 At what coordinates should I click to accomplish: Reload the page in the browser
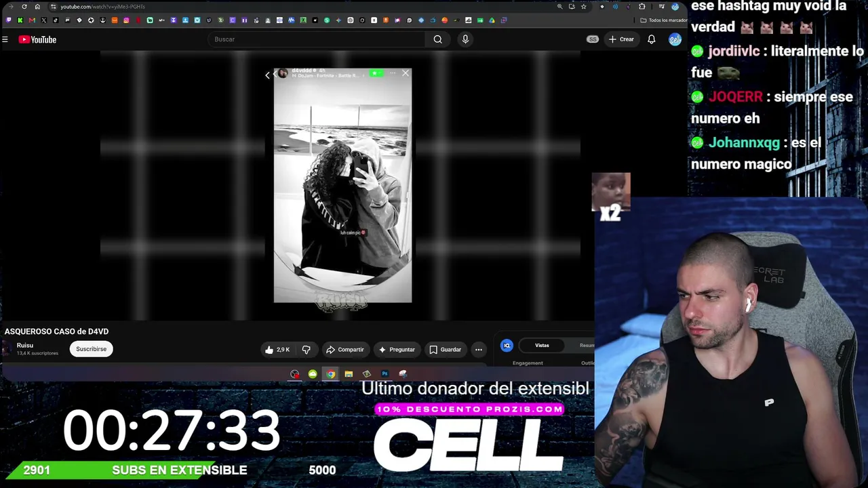24,7
